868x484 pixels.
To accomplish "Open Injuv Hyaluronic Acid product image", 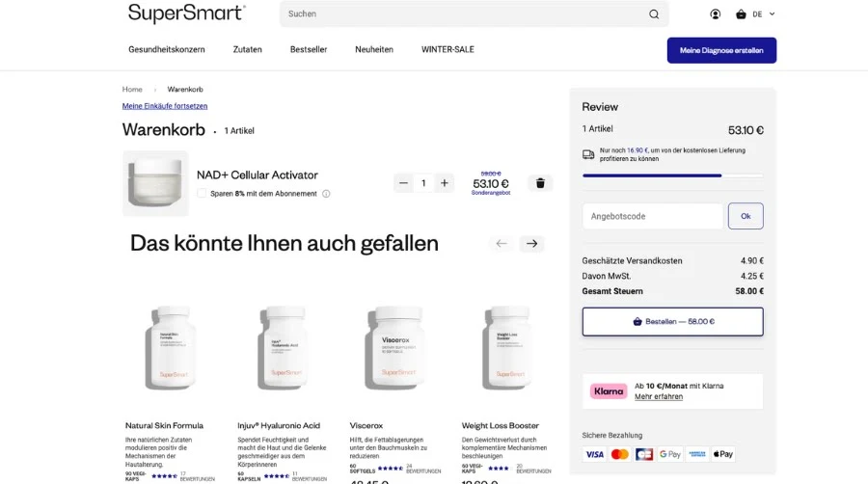I will (x=284, y=347).
